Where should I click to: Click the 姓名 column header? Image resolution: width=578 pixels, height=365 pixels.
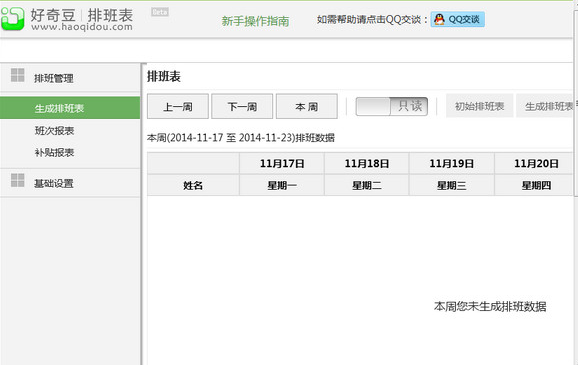[x=193, y=185]
